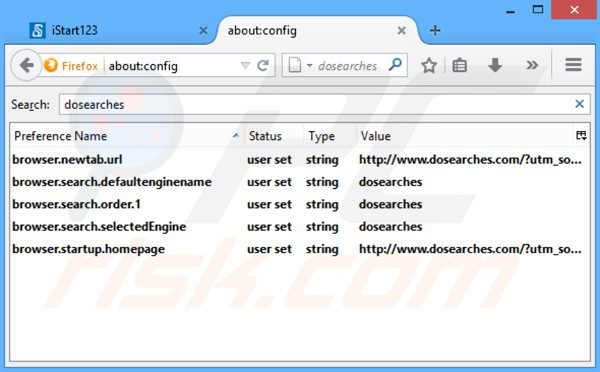The width and height of the screenshot is (600, 372).
Task: Open the address bar history dropdown arrow
Action: (x=245, y=66)
